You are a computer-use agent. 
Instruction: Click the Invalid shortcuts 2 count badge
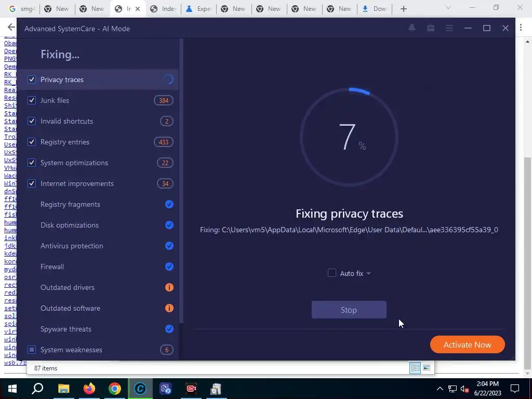click(167, 121)
